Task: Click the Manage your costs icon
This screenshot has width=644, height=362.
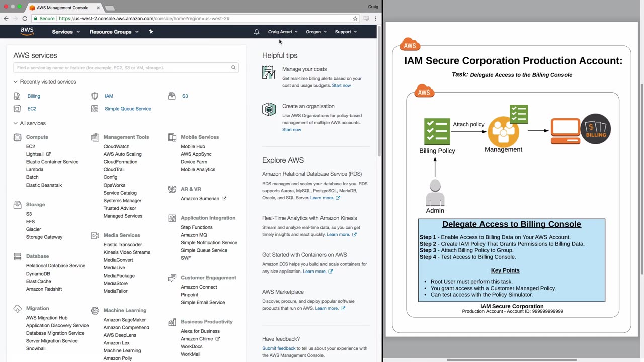Action: (x=269, y=73)
